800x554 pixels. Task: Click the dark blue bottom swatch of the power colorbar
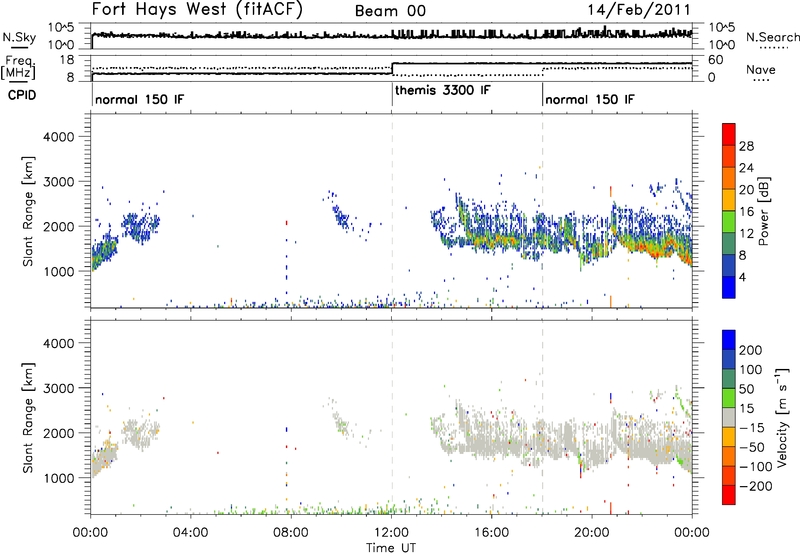729,287
